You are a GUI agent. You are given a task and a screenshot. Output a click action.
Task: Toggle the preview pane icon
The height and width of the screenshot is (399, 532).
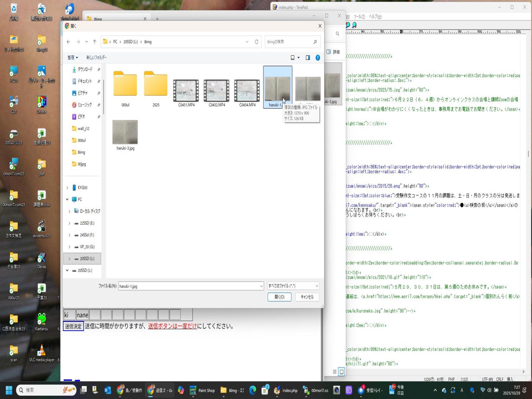[308, 58]
